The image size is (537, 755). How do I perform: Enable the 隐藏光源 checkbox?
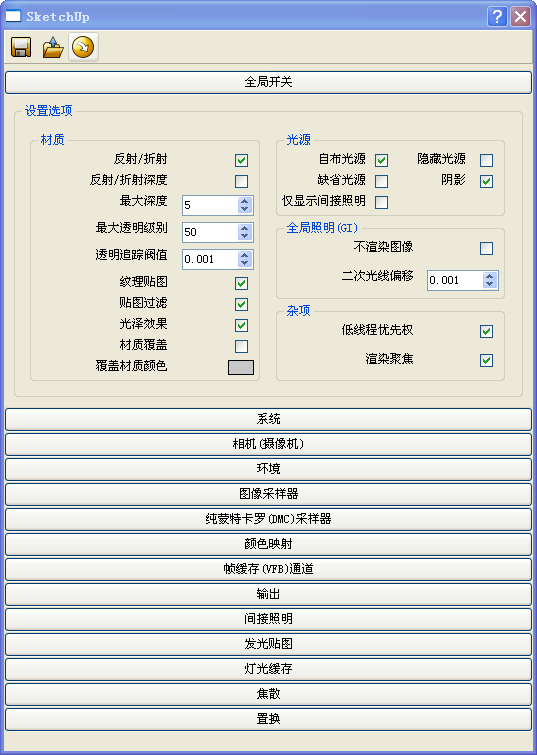pyautogui.click(x=486, y=160)
